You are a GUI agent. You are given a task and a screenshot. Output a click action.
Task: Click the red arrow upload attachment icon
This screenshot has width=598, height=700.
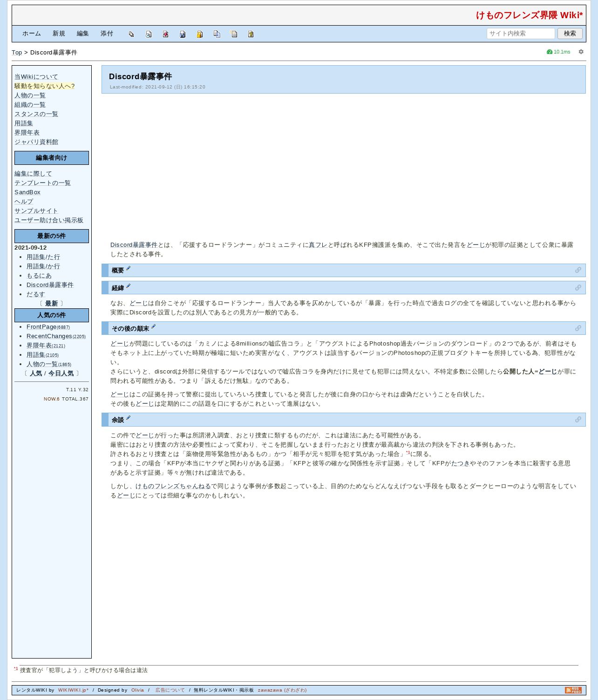[x=165, y=34]
